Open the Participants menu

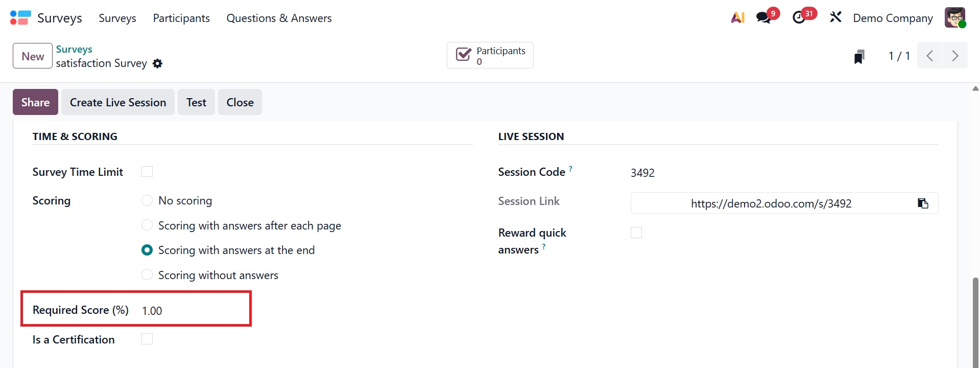click(x=181, y=18)
